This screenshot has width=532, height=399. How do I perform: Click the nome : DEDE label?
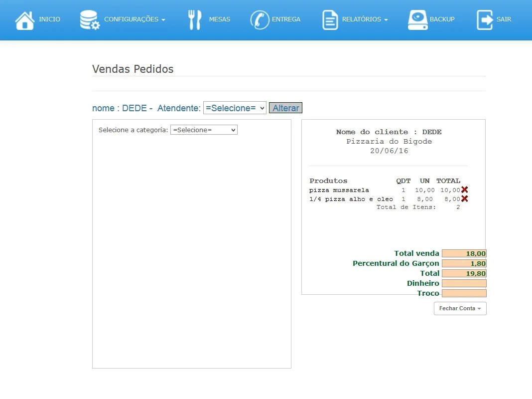tap(120, 108)
